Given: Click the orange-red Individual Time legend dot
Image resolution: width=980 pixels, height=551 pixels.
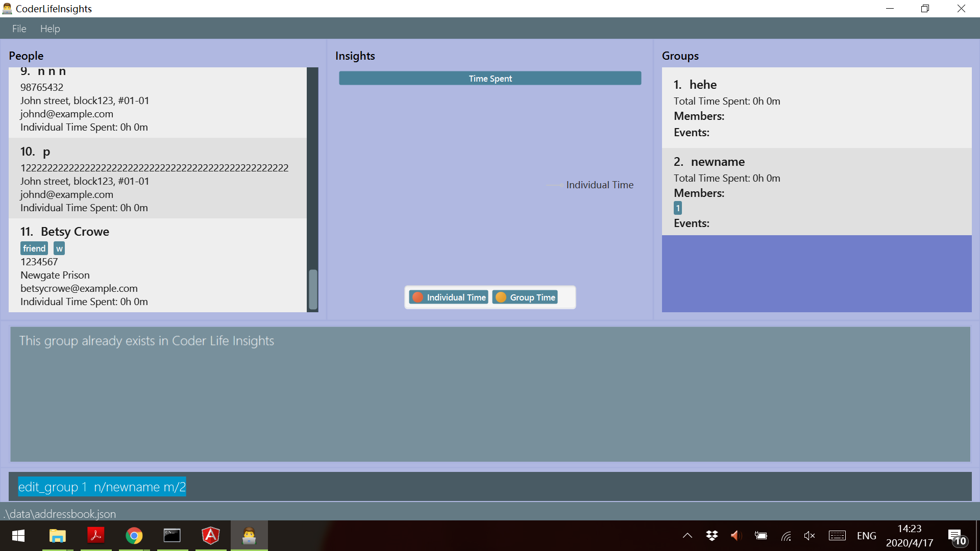Looking at the screenshot, I should click(x=418, y=297).
